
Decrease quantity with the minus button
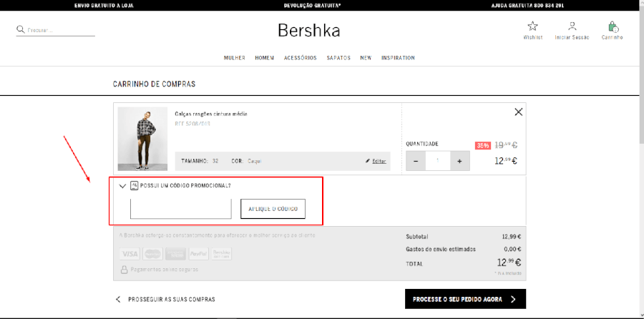(x=416, y=161)
